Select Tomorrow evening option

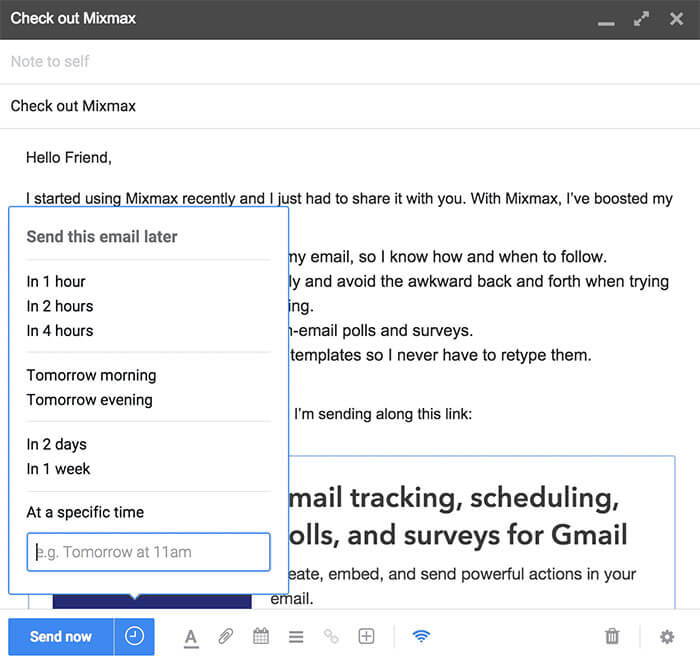click(x=89, y=400)
